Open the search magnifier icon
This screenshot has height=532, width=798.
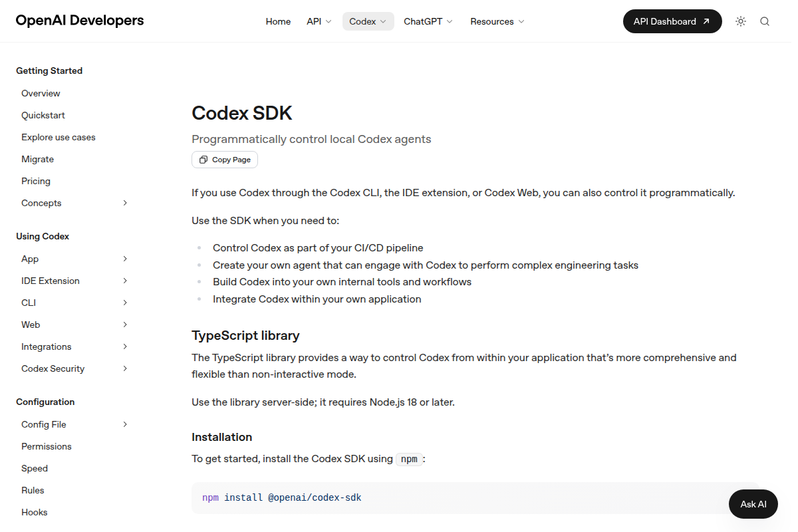[x=765, y=21]
